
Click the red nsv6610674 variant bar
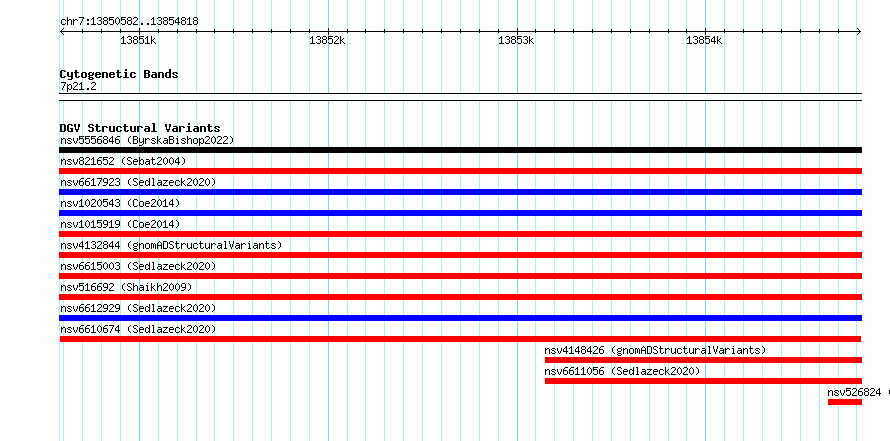coord(460,339)
